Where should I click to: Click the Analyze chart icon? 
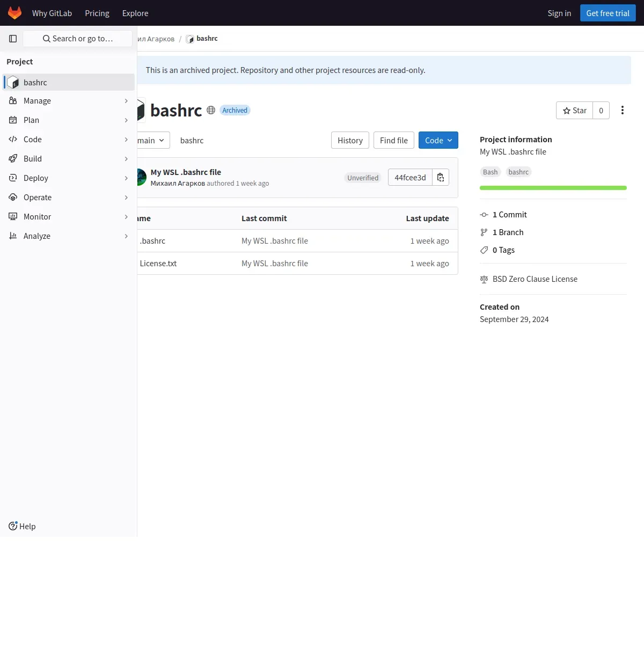coord(13,236)
